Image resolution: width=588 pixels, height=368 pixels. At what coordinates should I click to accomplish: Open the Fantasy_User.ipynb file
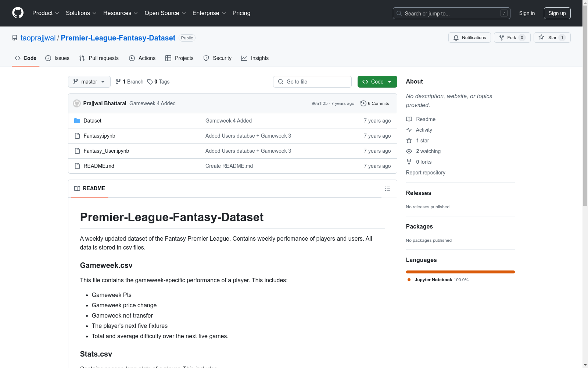(106, 151)
